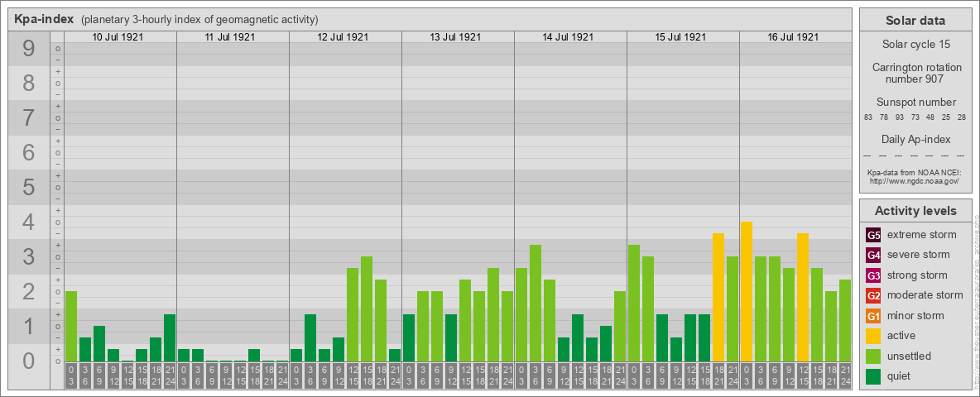Click the Daily Ap-index label

point(915,139)
